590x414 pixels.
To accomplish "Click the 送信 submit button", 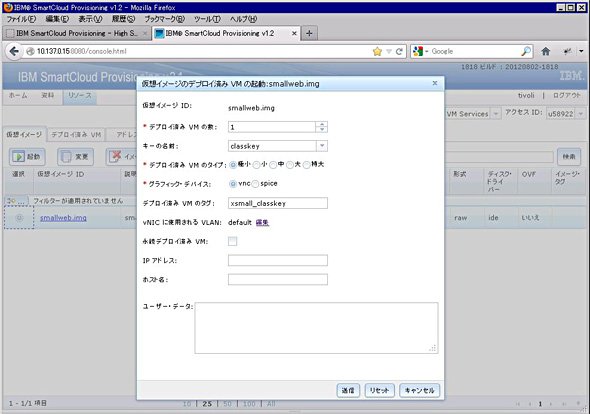I will 348,390.
